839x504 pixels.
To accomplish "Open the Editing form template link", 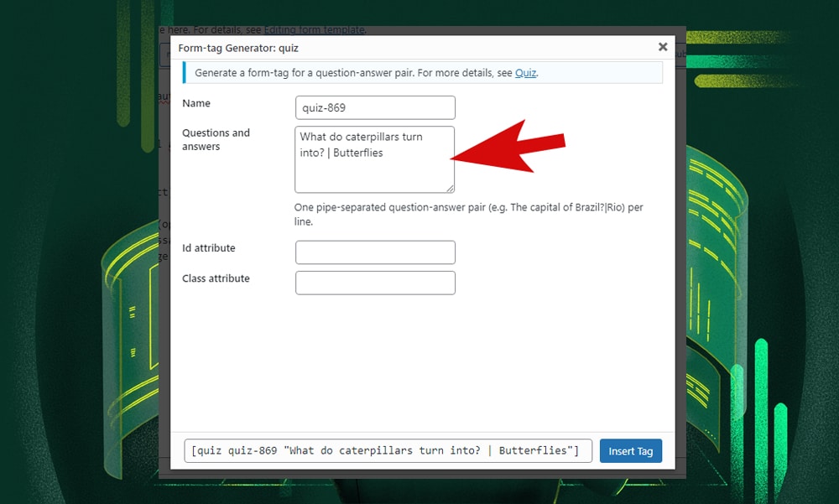I will coord(315,29).
